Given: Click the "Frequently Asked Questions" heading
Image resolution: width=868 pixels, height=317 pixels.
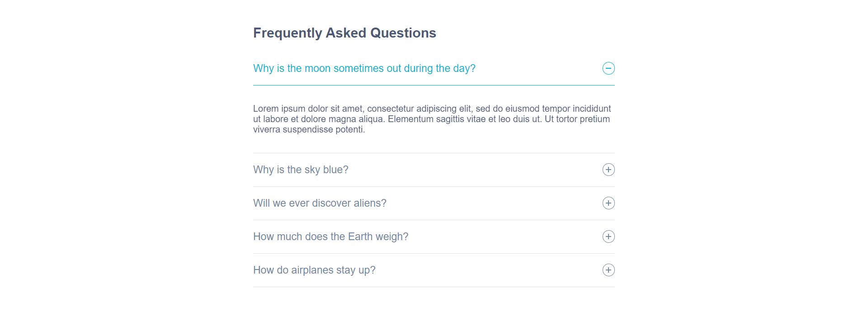Looking at the screenshot, I should tap(344, 33).
